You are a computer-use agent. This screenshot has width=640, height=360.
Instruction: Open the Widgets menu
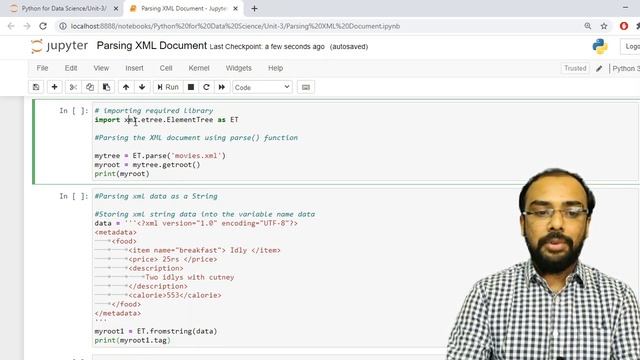[239, 68]
